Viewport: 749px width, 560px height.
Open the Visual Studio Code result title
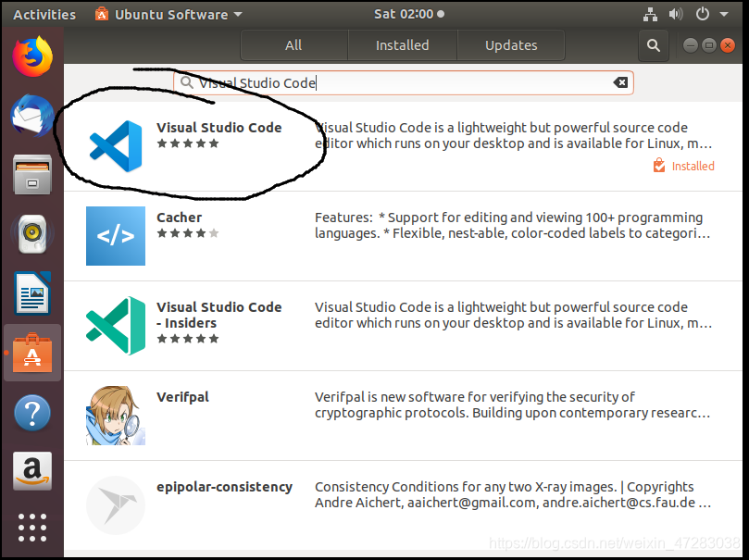[219, 128]
